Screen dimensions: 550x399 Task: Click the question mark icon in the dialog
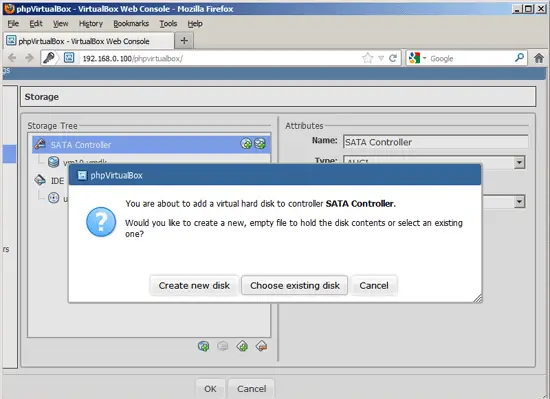click(101, 222)
